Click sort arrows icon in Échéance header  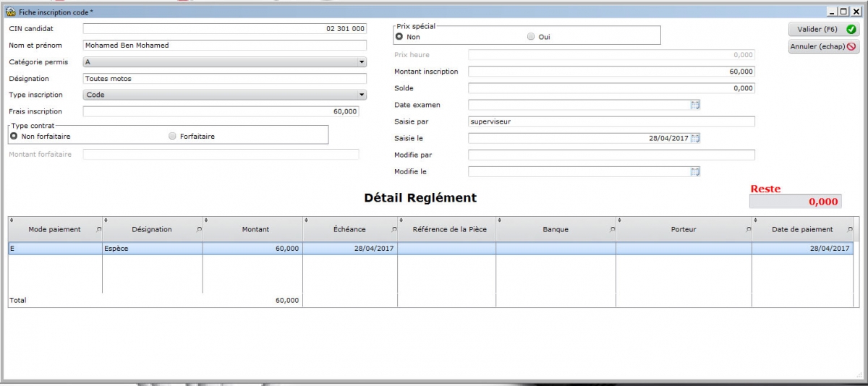[306, 220]
